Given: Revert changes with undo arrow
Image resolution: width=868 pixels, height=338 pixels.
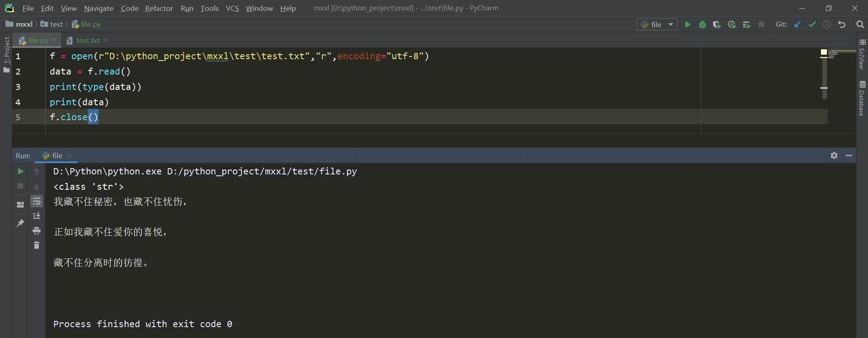Looking at the screenshot, I should (842, 24).
